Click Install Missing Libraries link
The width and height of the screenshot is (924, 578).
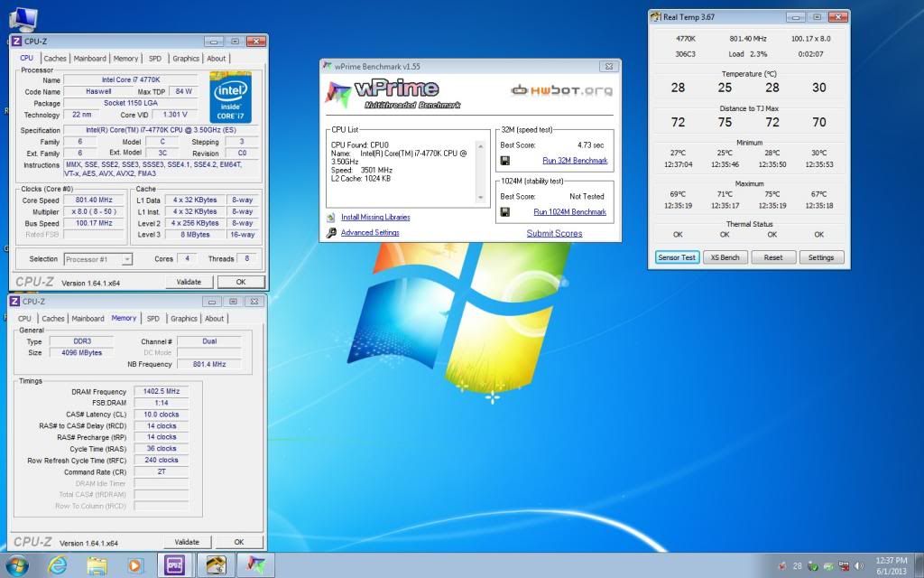click(375, 217)
